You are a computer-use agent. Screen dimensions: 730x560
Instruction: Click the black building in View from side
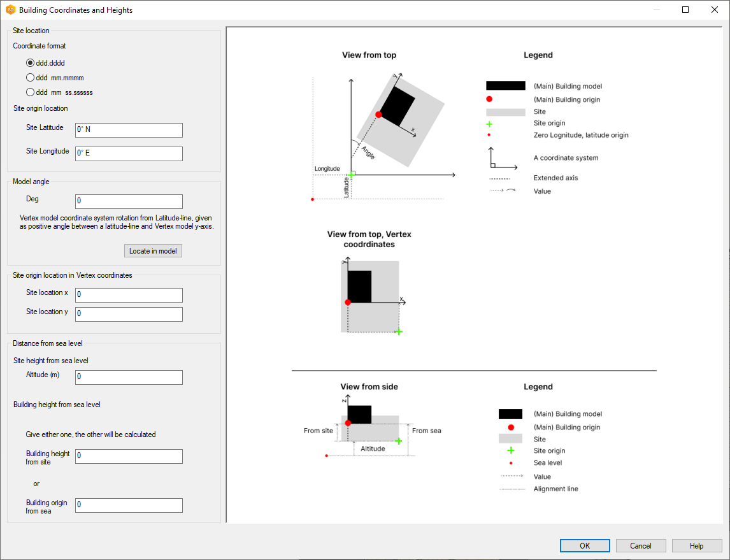tap(359, 414)
